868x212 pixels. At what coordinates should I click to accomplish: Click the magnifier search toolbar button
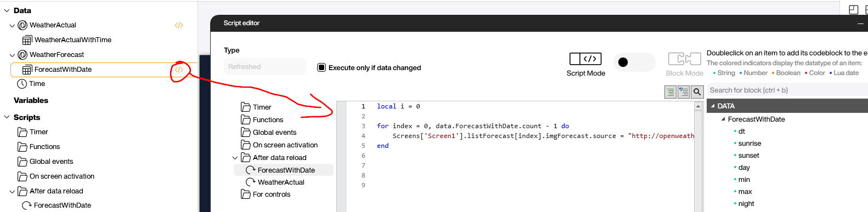pos(697,92)
